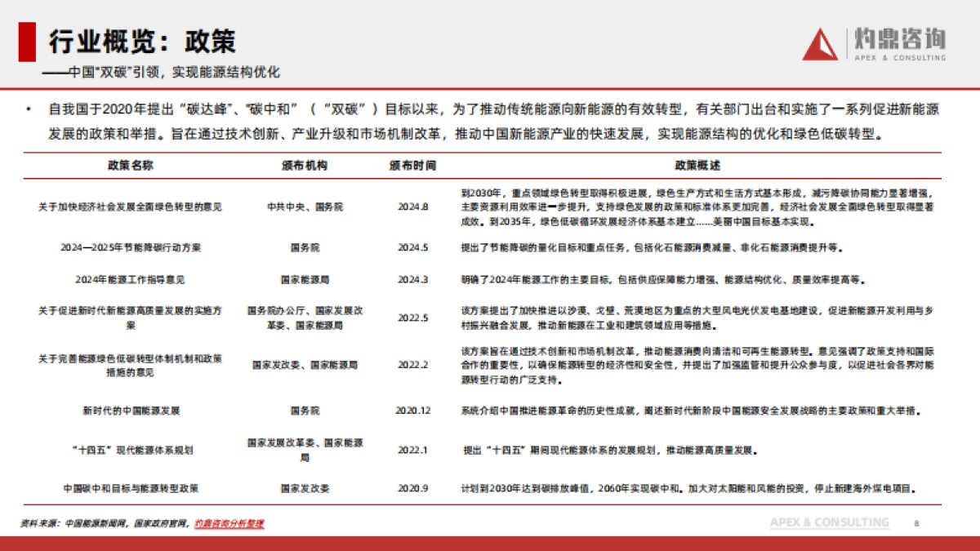The width and height of the screenshot is (980, 551).
Task: Click page number 8 at bottom right
Action: 917,522
